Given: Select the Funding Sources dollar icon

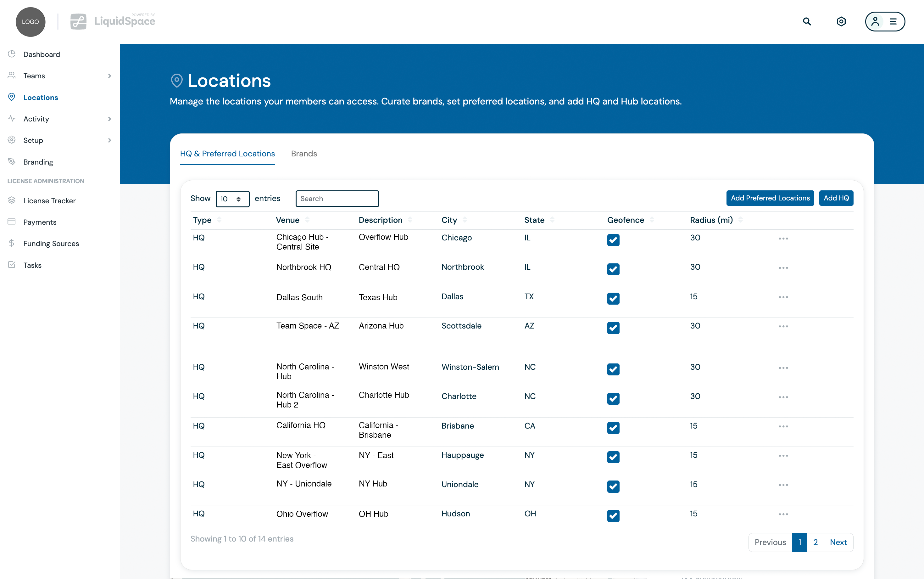Looking at the screenshot, I should tap(12, 243).
